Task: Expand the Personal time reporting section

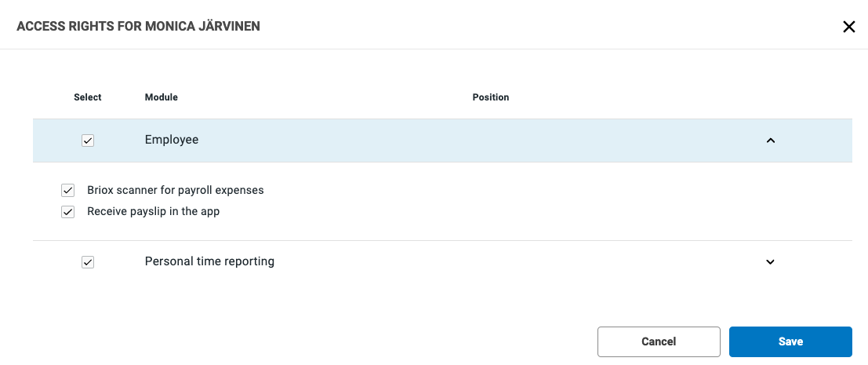Action: 770,262
